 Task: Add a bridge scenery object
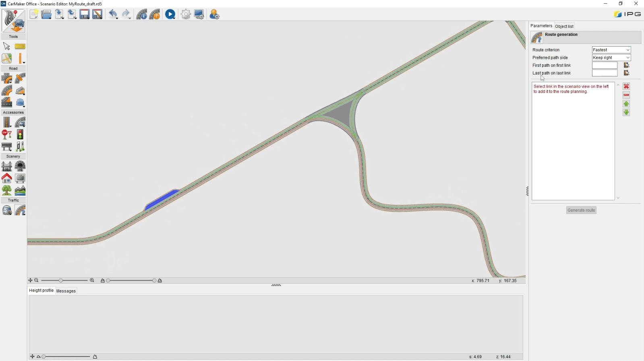coord(7,166)
